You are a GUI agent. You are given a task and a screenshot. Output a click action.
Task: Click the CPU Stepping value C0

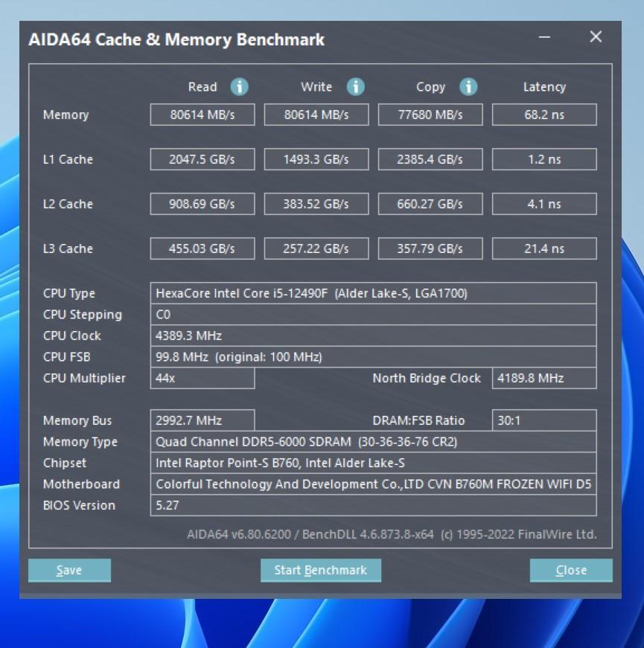tap(374, 315)
